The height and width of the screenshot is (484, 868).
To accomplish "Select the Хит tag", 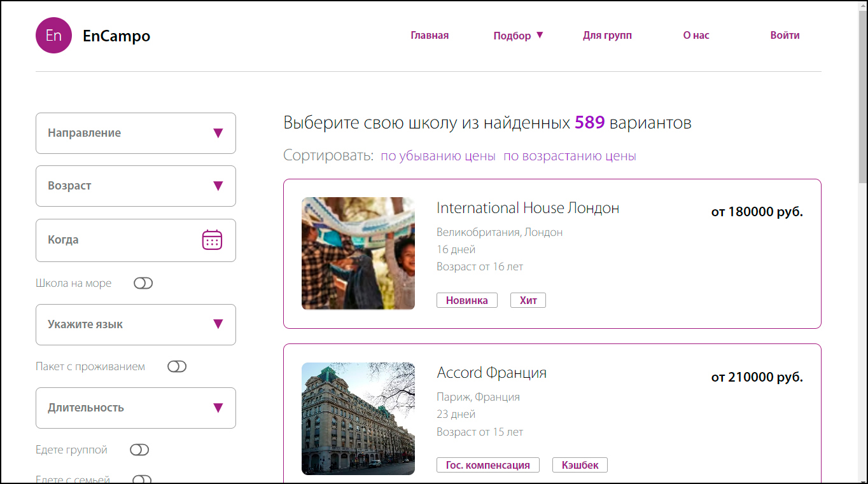I will tap(528, 300).
